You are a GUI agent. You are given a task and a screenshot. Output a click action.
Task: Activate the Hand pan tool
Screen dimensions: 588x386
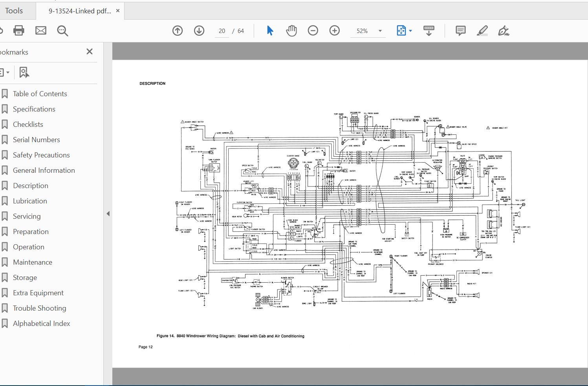[291, 31]
